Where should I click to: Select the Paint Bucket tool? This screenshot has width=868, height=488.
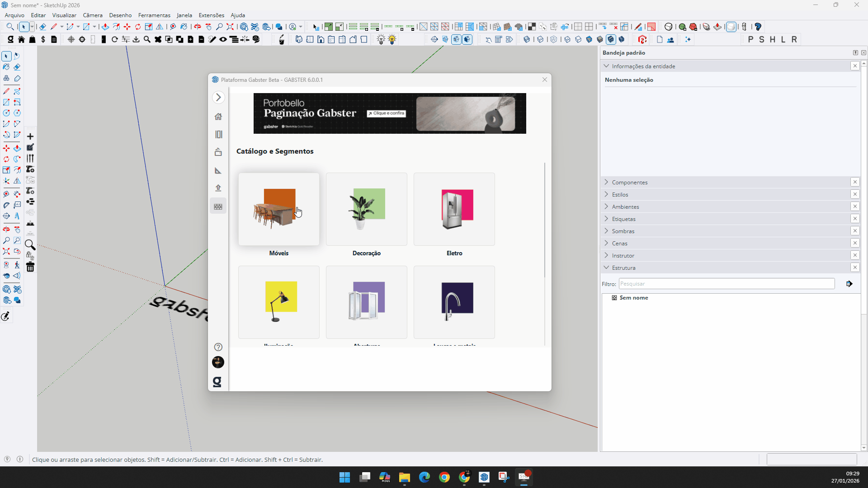pyautogui.click(x=6, y=67)
